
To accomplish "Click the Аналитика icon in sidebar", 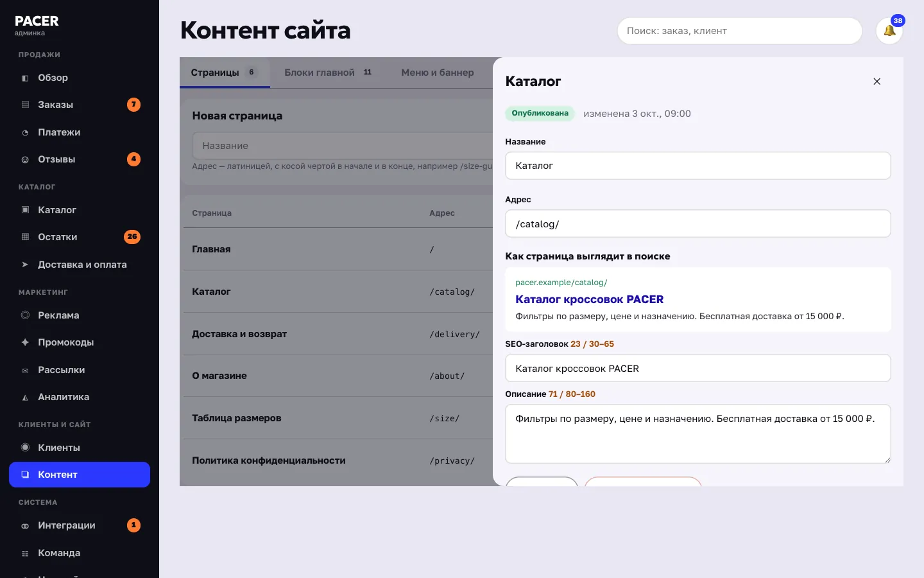I will point(25,397).
